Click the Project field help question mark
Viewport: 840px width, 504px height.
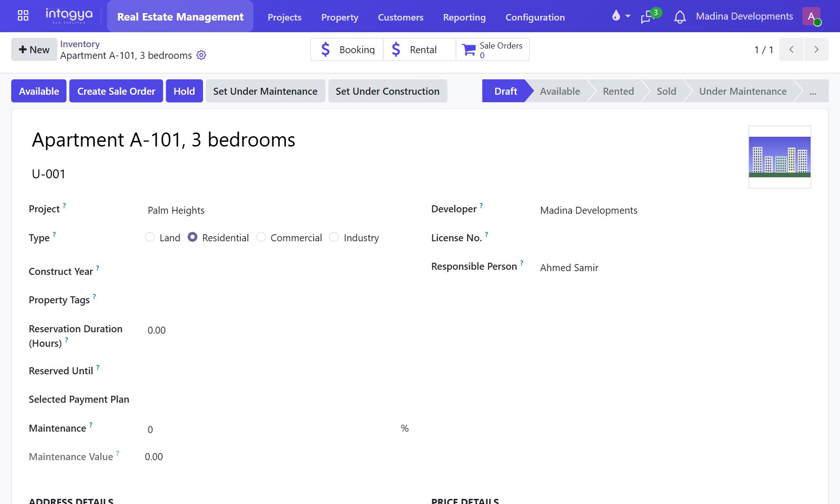click(64, 205)
